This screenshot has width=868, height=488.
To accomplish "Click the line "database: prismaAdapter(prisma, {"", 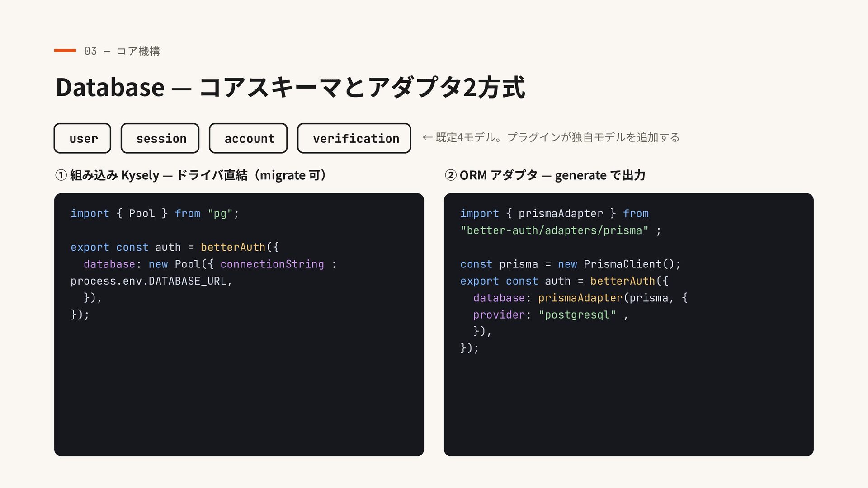I will click(x=580, y=298).
